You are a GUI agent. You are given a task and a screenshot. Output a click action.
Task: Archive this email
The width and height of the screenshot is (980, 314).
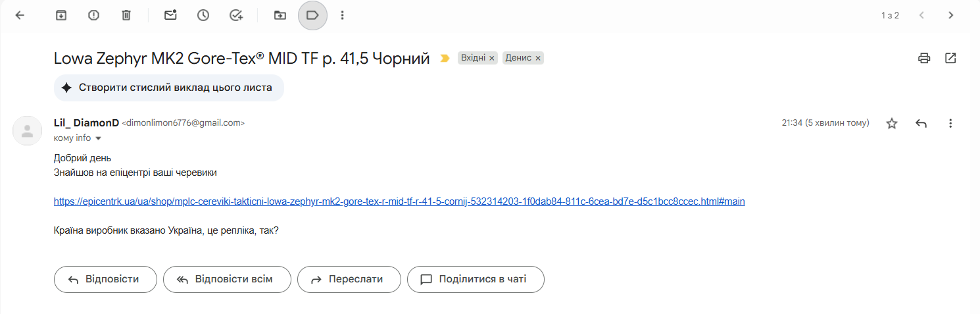tap(61, 15)
